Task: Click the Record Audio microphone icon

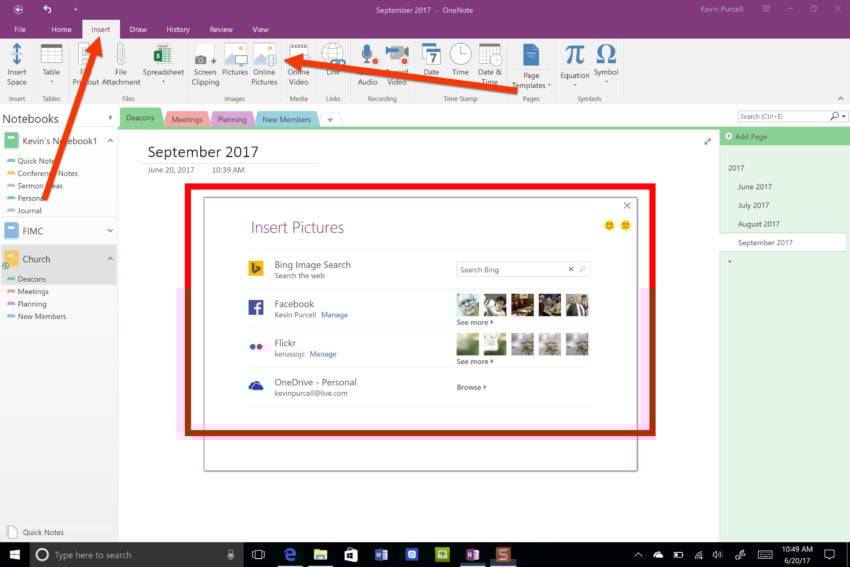Action: tap(368, 54)
